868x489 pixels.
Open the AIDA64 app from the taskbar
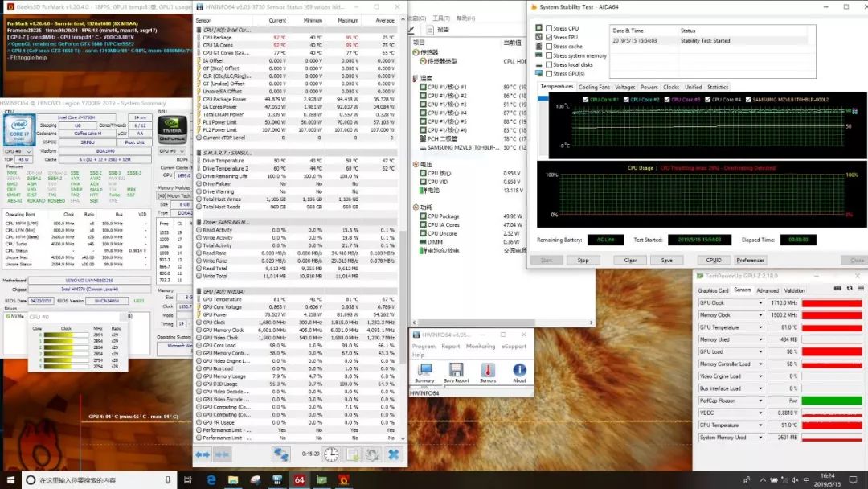tap(298, 480)
